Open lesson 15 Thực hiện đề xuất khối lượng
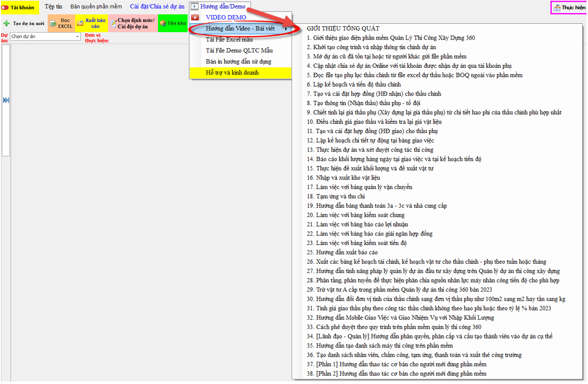The height and width of the screenshot is (384, 588). click(x=370, y=169)
